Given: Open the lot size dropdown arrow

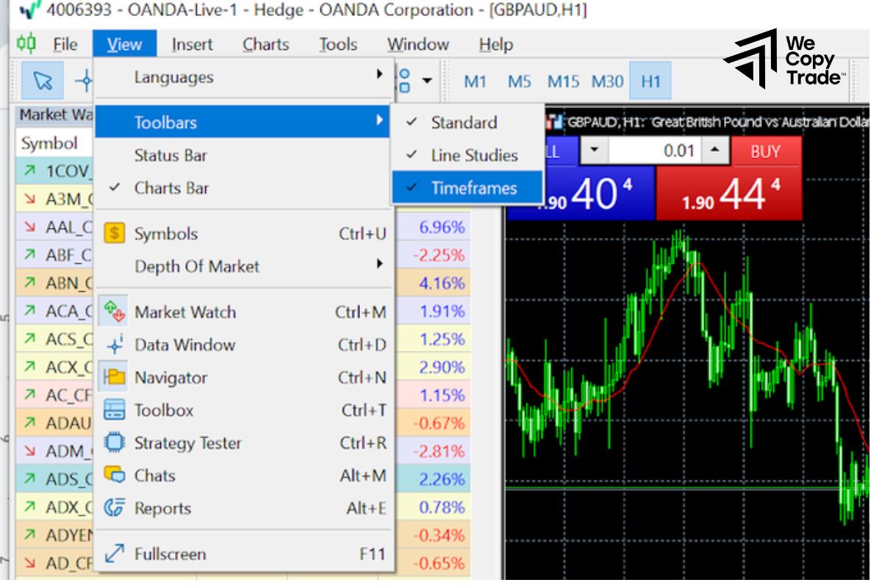Looking at the screenshot, I should coord(595,151).
